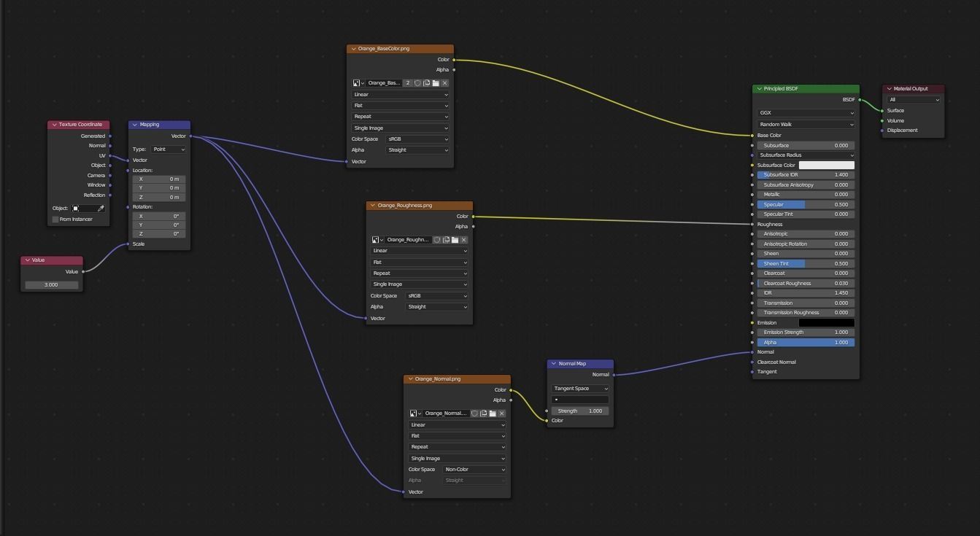Collapse the Normal Map node
Screen dimensions: 980x536
[553, 364]
